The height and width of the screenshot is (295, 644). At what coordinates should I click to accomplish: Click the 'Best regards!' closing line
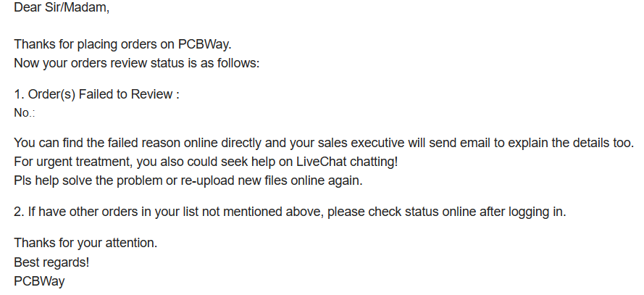51,262
